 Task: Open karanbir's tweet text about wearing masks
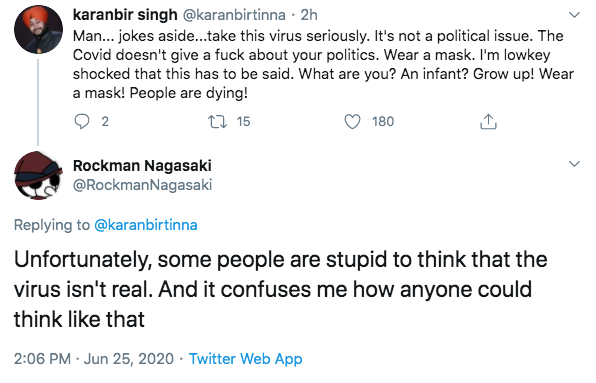click(x=323, y=64)
